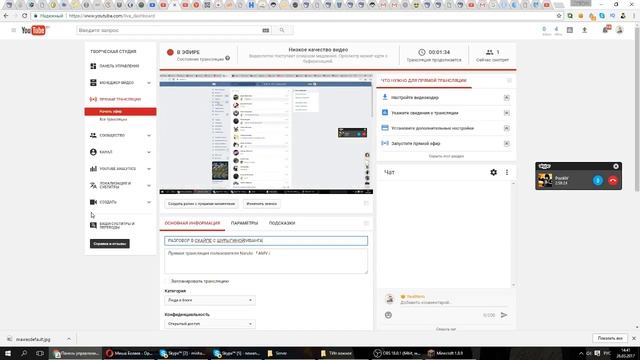
Task: Click the Channel person icon
Action: 93,152
